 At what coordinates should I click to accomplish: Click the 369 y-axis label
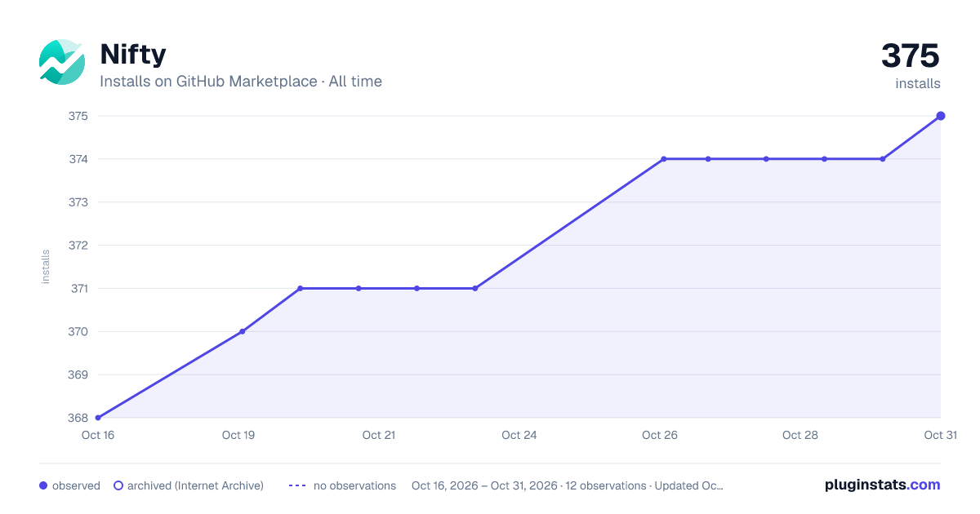(78, 374)
